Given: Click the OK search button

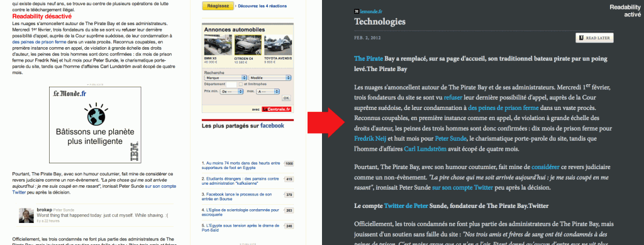Looking at the screenshot, I should coord(286,97).
